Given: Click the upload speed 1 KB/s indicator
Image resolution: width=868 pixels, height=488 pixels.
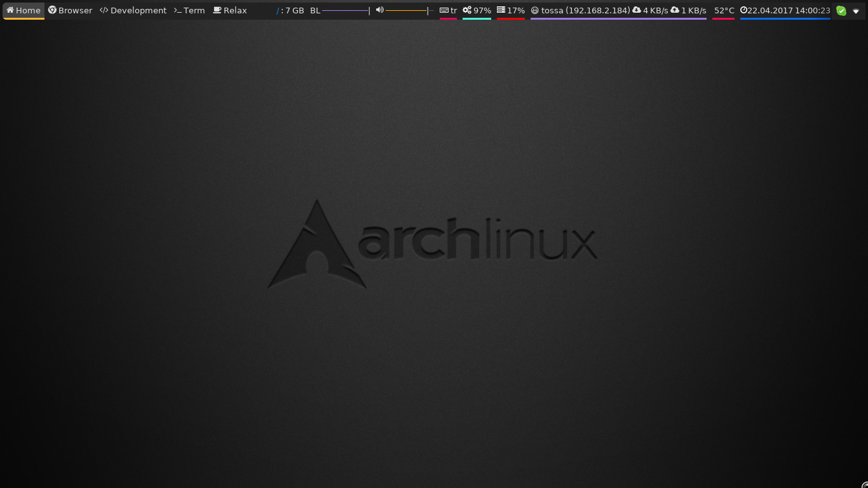Looking at the screenshot, I should (x=689, y=10).
